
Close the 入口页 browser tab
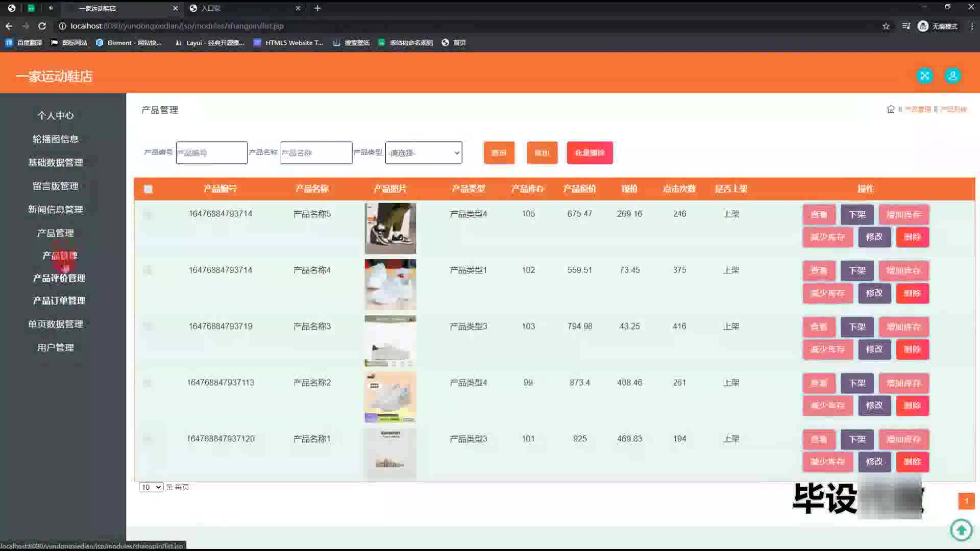coord(298,8)
